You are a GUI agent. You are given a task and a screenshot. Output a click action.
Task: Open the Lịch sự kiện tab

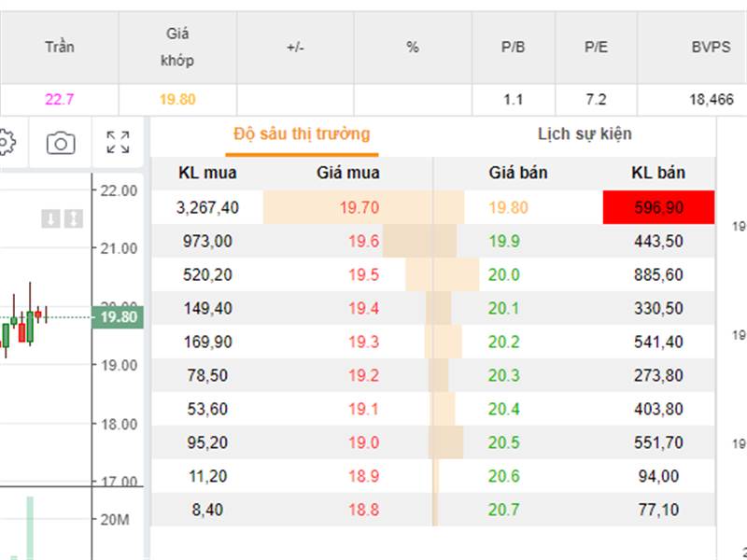(585, 134)
